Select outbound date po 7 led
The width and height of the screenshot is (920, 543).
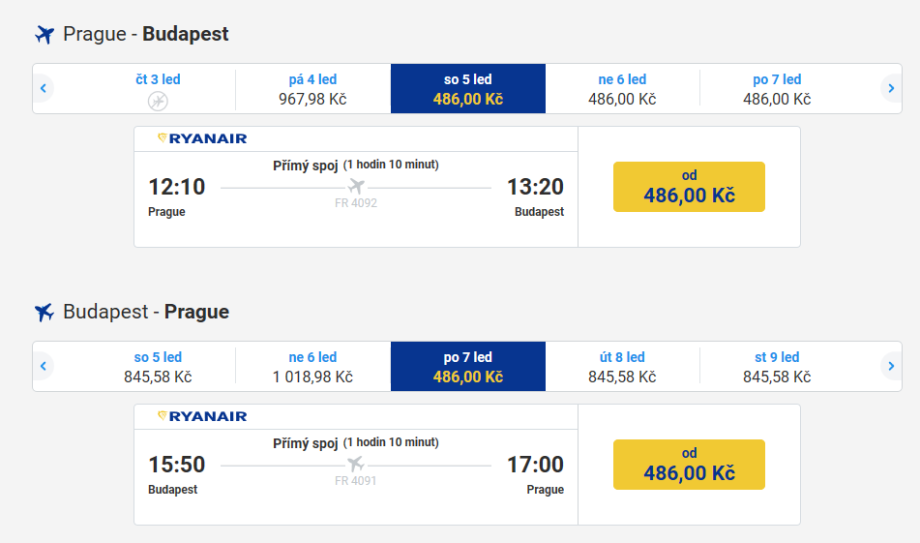click(777, 89)
